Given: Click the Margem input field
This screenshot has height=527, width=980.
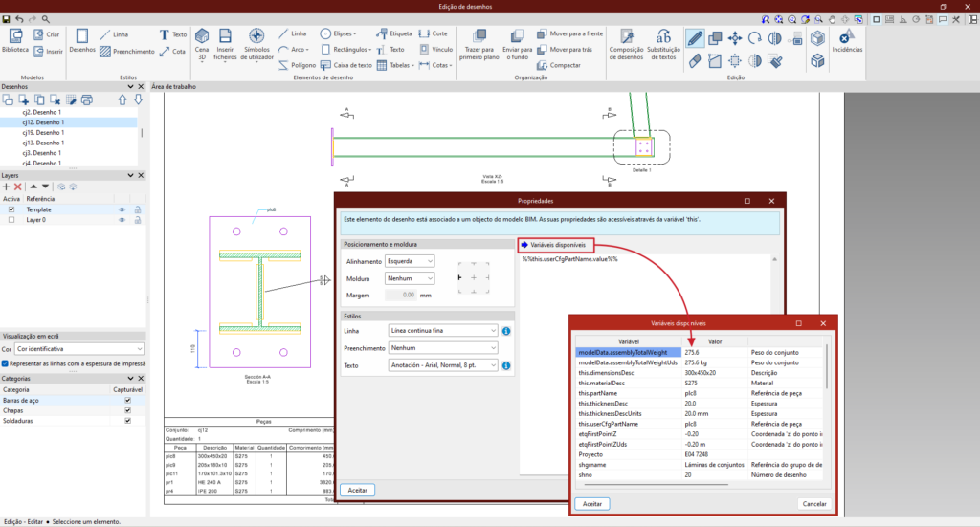Looking at the screenshot, I should click(x=400, y=296).
